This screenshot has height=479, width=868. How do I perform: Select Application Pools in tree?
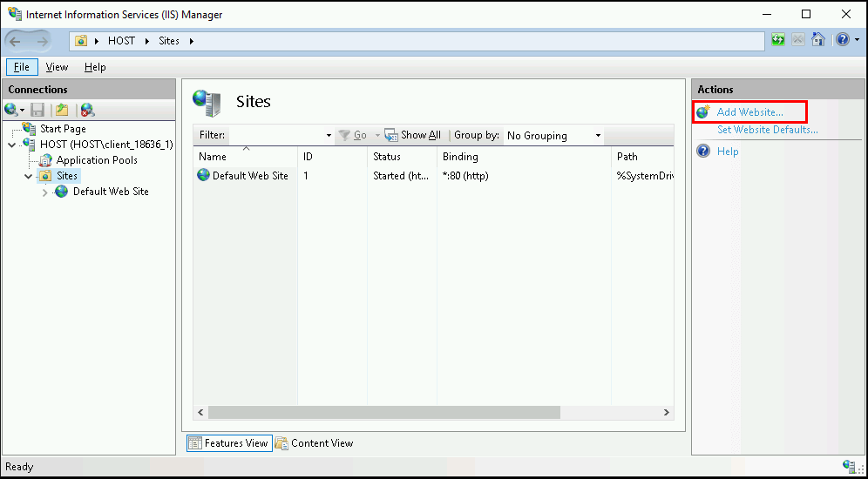(x=97, y=160)
